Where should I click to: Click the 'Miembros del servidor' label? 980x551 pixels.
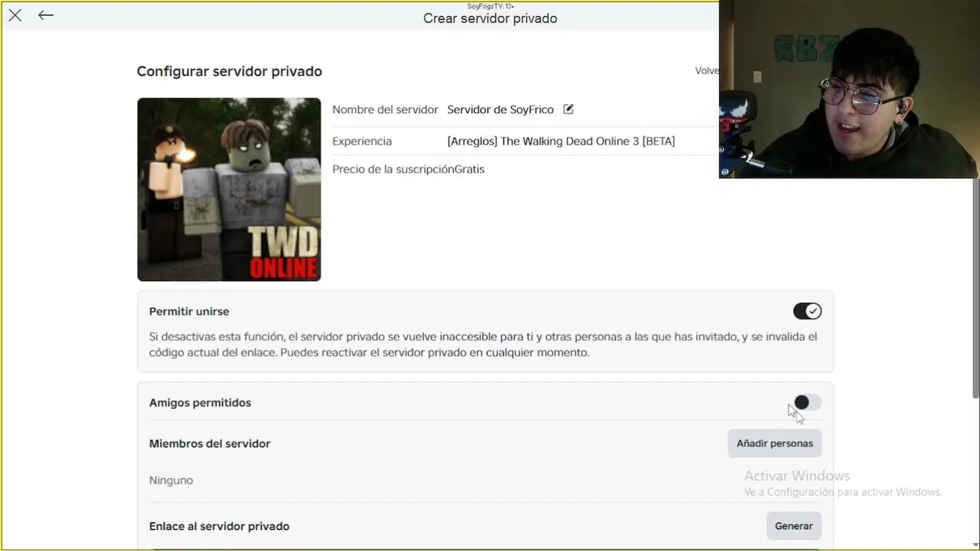210,443
